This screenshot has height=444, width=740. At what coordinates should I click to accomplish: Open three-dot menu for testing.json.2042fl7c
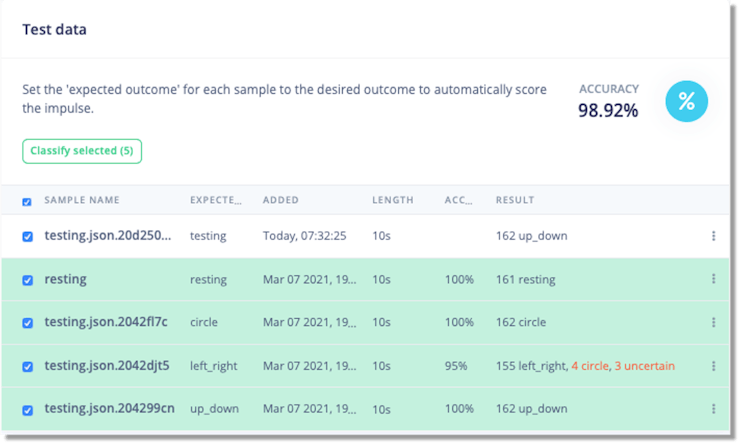[x=713, y=322]
